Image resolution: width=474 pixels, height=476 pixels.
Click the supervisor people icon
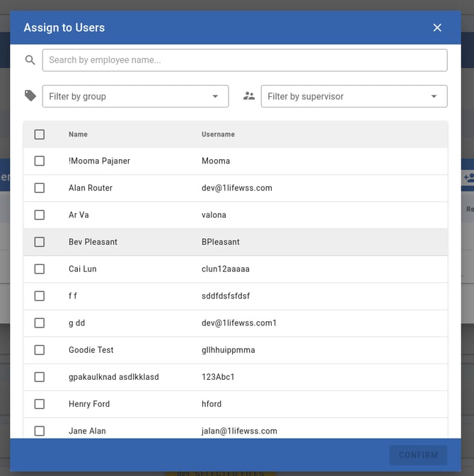(x=248, y=96)
